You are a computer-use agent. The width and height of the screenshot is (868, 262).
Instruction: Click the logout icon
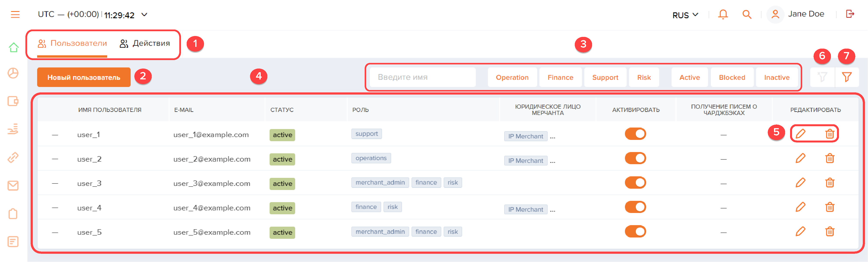[850, 14]
